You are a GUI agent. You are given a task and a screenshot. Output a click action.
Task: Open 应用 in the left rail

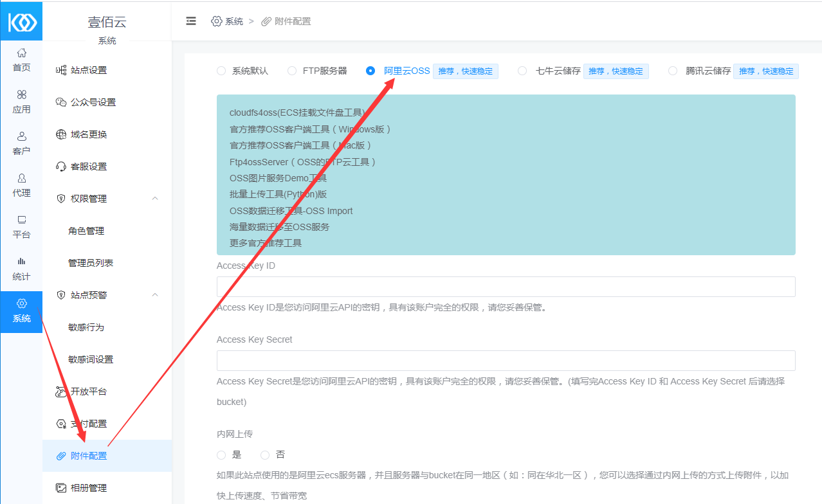pos(21,102)
